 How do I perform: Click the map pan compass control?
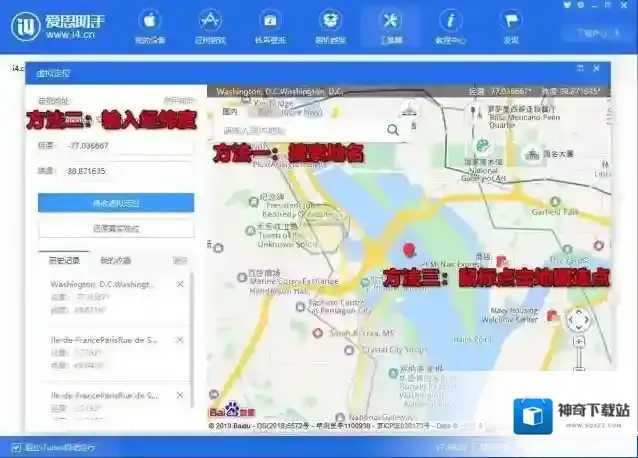[x=577, y=321]
